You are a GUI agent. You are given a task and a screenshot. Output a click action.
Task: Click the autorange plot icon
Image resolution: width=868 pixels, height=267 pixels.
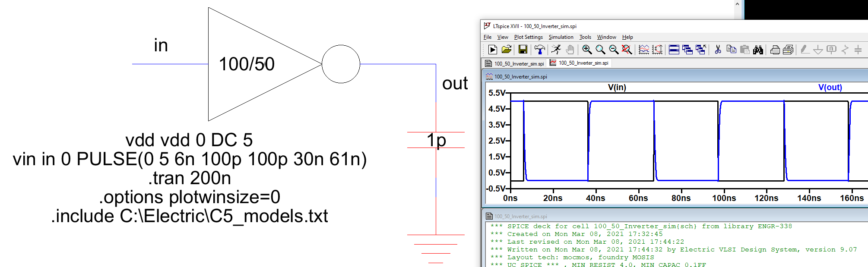tap(643, 50)
